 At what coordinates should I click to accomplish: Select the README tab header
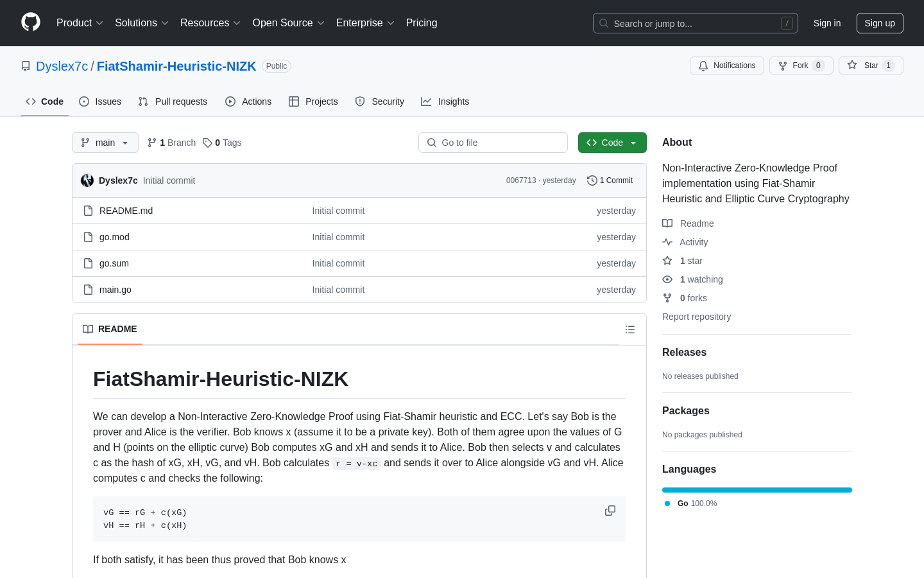coord(110,329)
